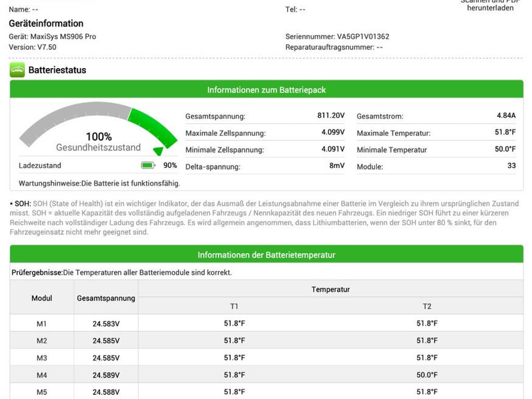The image size is (532, 399).
Task: Select the Informationen zum Batteriepack header
Action: click(x=267, y=90)
